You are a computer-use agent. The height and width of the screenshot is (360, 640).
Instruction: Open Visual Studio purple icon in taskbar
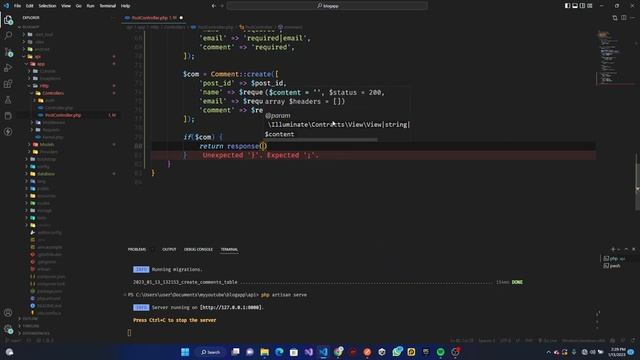click(x=309, y=352)
